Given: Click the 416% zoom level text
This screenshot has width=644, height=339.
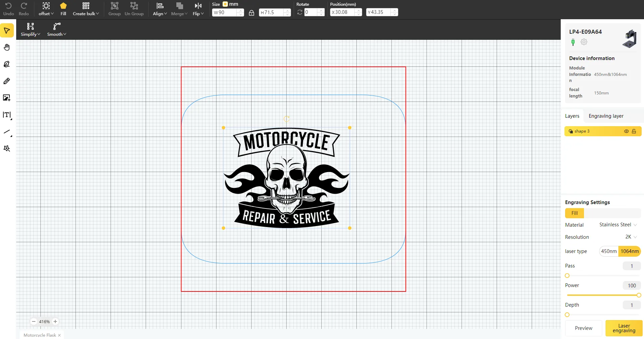Looking at the screenshot, I should click(45, 322).
